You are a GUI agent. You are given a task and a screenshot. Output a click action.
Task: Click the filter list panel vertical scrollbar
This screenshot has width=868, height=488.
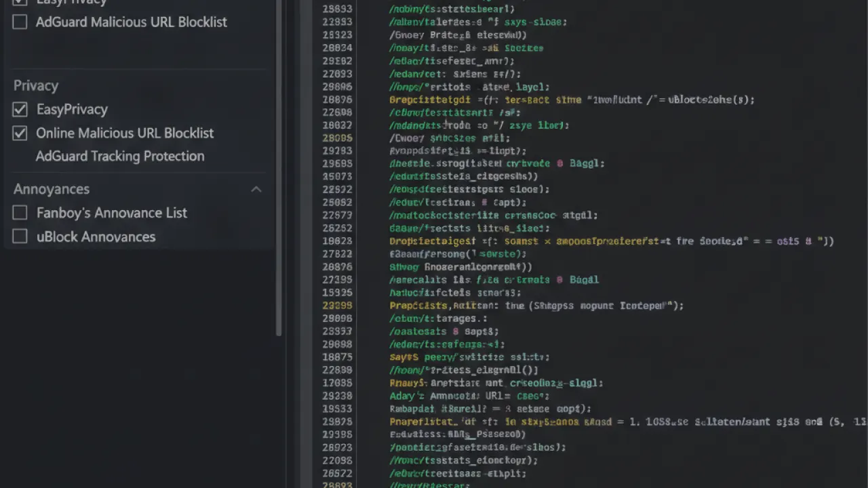(x=279, y=167)
